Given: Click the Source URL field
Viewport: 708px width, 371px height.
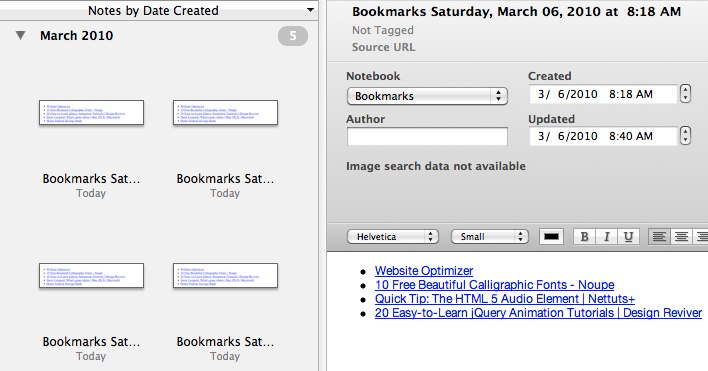Looking at the screenshot, I should [383, 47].
